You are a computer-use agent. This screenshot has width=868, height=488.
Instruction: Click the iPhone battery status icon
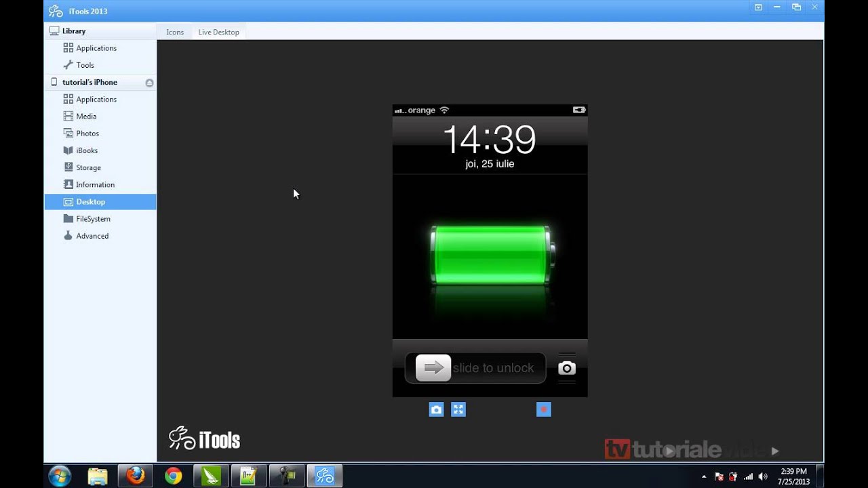pyautogui.click(x=579, y=110)
